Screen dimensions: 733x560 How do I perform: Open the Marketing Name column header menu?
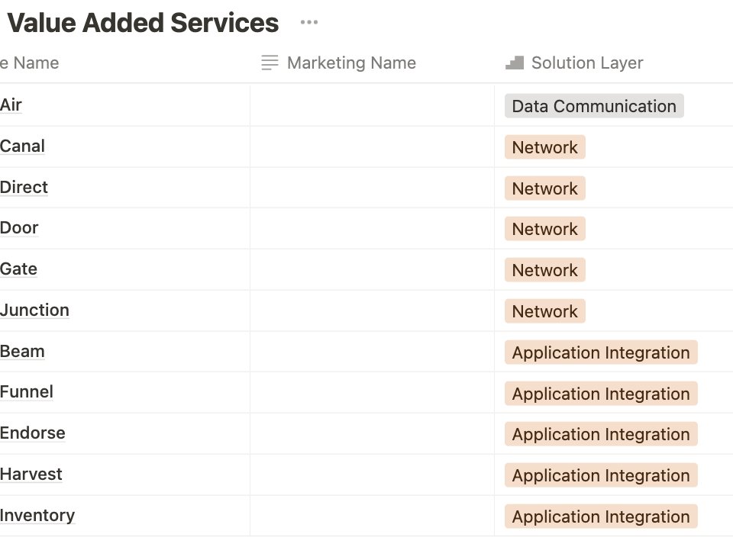pyautogui.click(x=351, y=63)
